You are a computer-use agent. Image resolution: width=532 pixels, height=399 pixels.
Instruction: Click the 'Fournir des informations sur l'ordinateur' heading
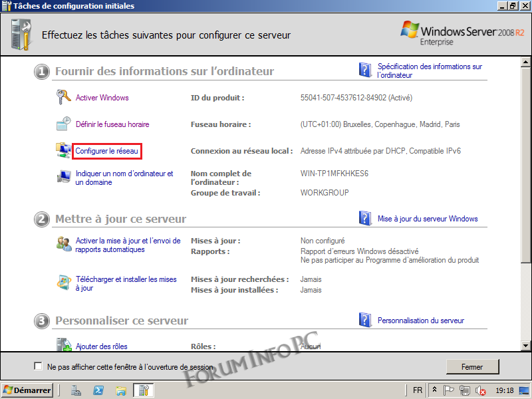click(164, 71)
